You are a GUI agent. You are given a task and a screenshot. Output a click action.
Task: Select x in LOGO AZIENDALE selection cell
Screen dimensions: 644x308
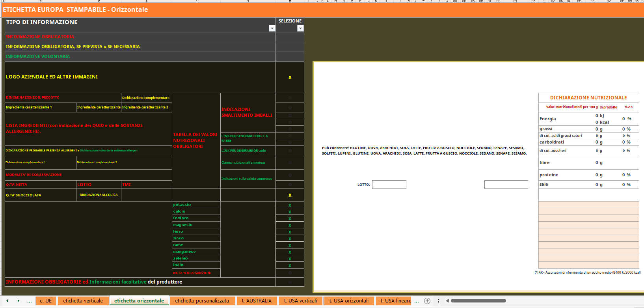(x=290, y=77)
